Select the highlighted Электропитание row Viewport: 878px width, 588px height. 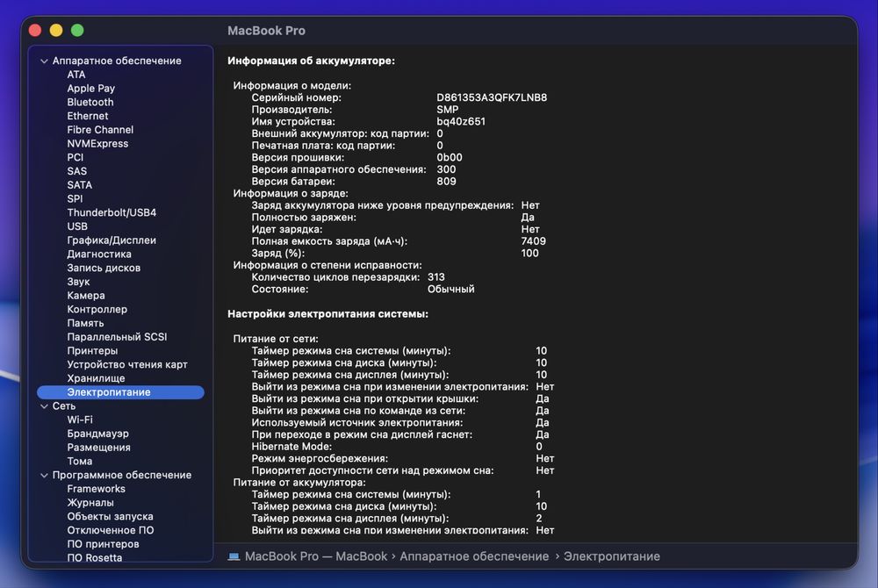point(120,392)
